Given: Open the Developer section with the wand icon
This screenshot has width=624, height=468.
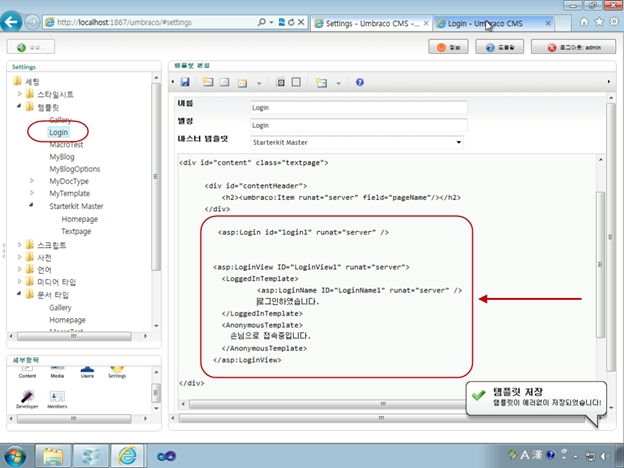Looking at the screenshot, I should (x=27, y=399).
